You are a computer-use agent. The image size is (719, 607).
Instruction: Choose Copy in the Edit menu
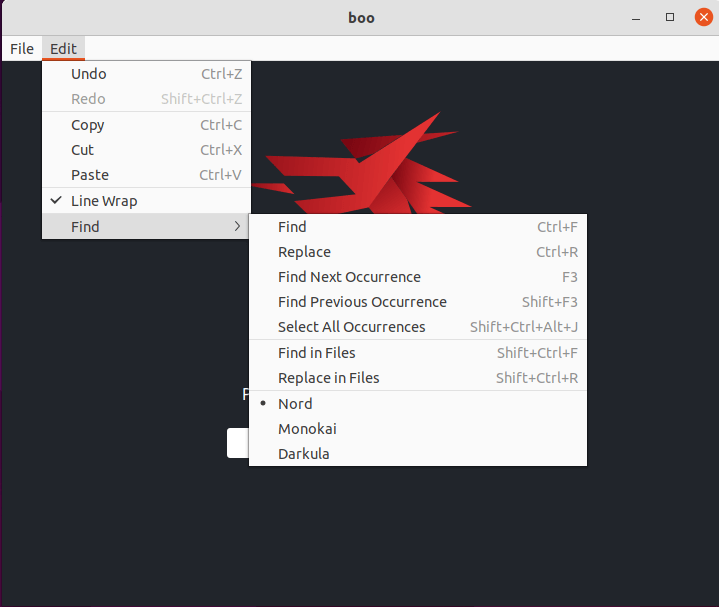(x=88, y=125)
